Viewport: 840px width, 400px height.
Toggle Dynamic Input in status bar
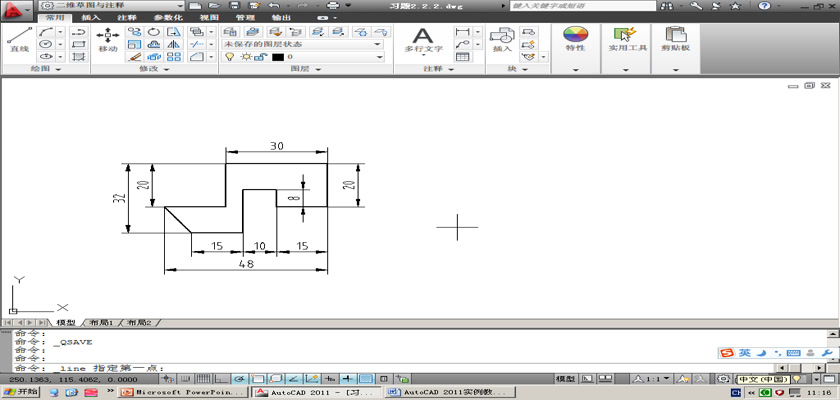pos(330,379)
